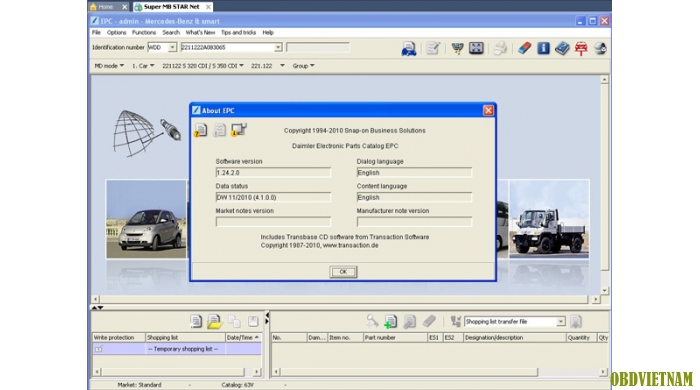
Task: Open the Shopping list transfer file dropdown
Action: click(561, 322)
